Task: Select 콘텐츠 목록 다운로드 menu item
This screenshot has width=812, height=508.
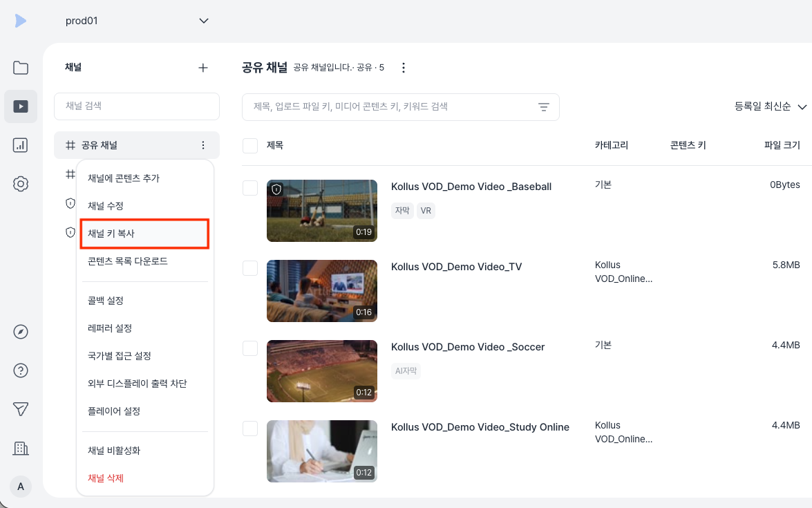Action: click(x=144, y=261)
